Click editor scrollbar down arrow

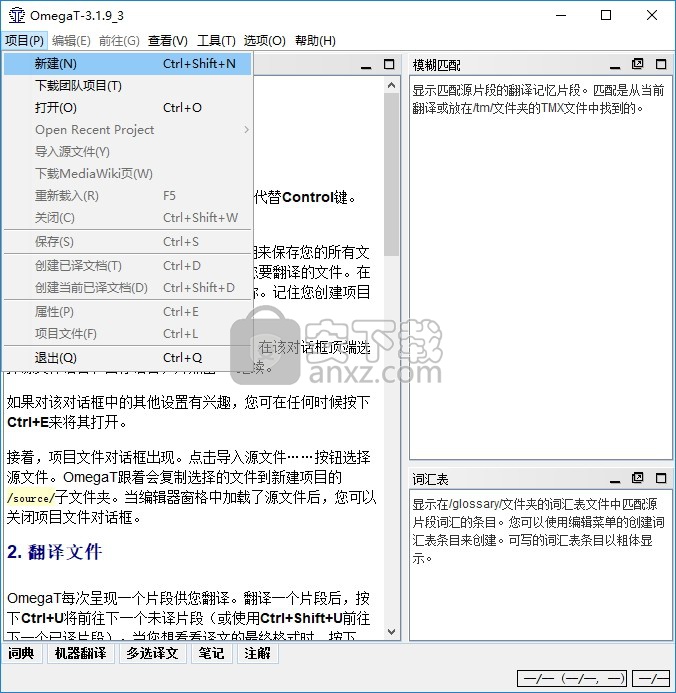[x=391, y=632]
